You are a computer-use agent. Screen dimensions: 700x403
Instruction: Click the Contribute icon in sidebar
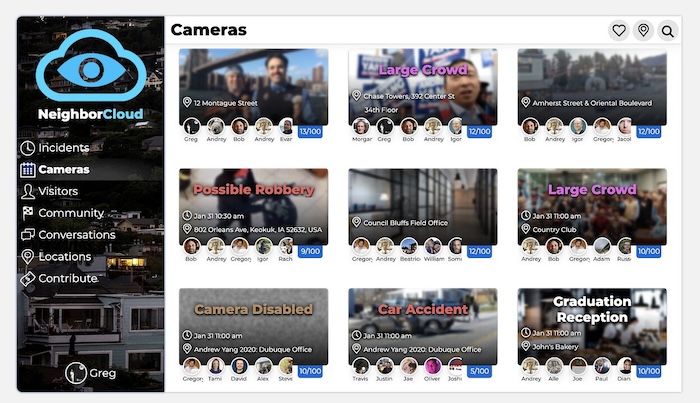click(28, 279)
